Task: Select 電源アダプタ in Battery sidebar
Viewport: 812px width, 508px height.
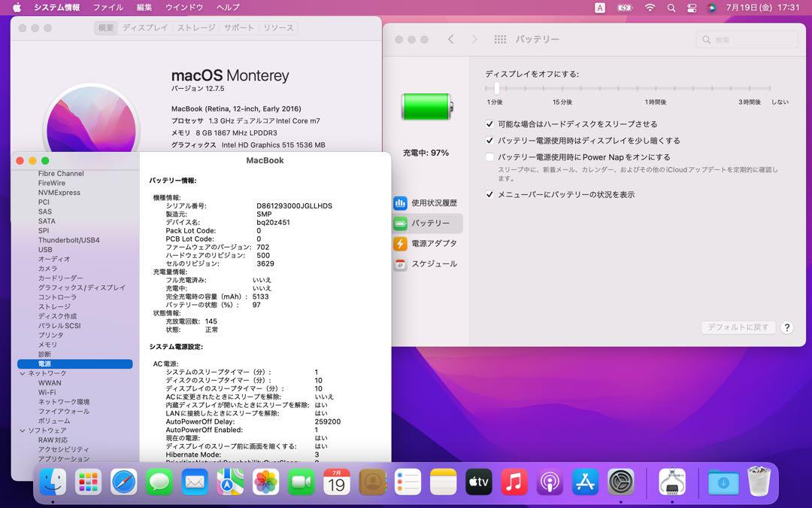Action: tap(427, 244)
